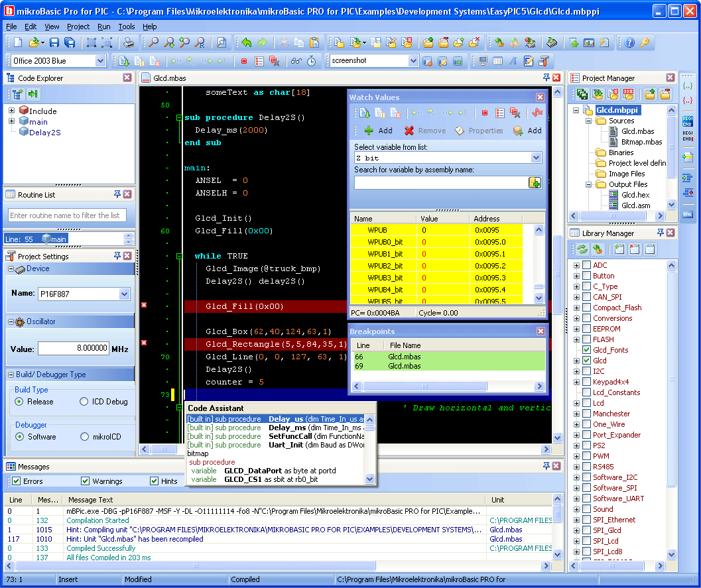Toggle the Warnings checkbox in Messages

tap(86, 481)
